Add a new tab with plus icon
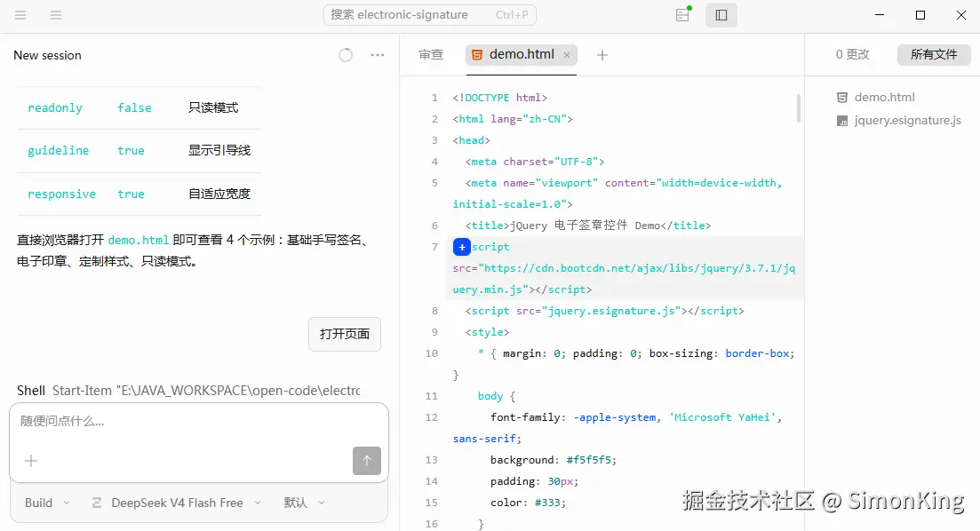Image resolution: width=980 pixels, height=531 pixels. (602, 55)
